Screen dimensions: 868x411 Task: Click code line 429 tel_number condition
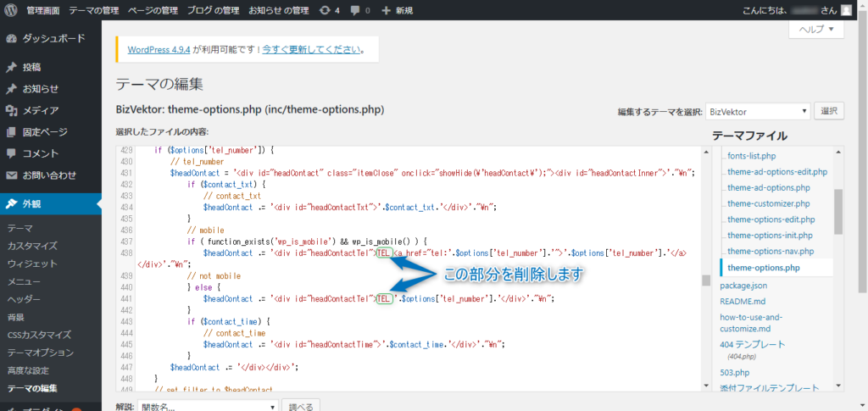214,150
